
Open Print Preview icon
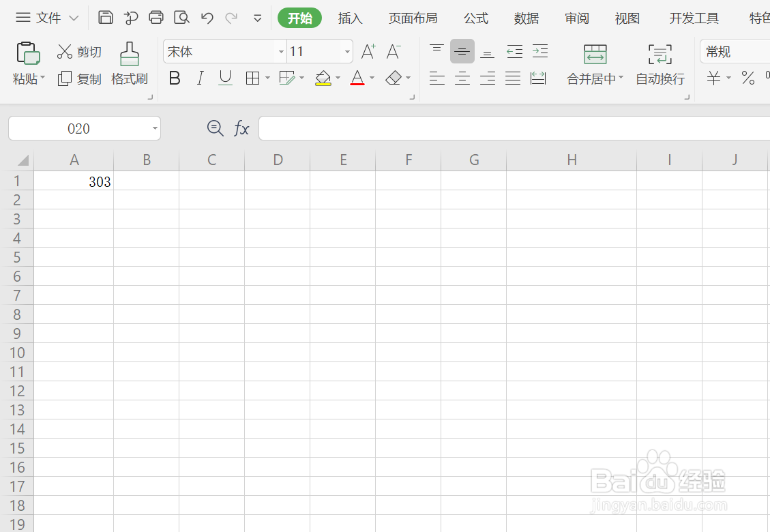point(181,18)
